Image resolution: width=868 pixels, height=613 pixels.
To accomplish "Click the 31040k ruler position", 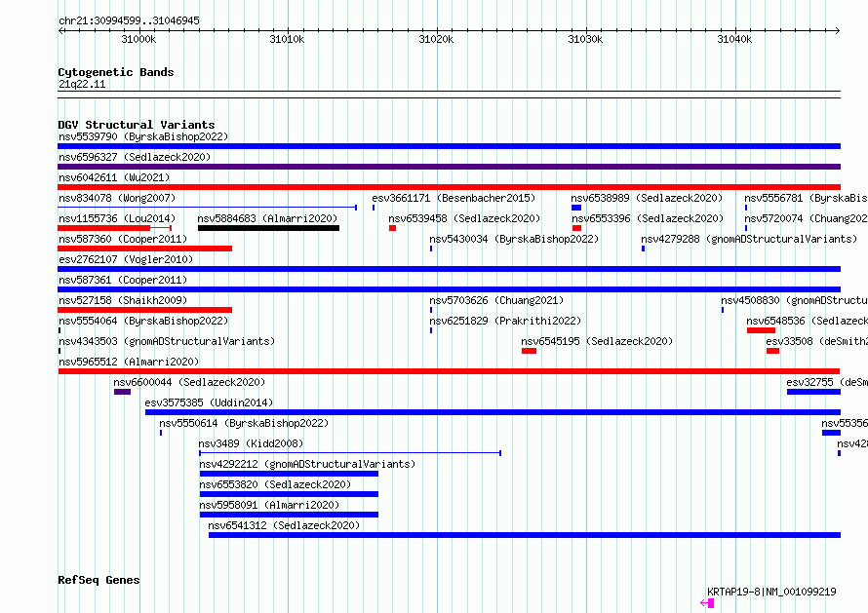I will pyautogui.click(x=734, y=39).
